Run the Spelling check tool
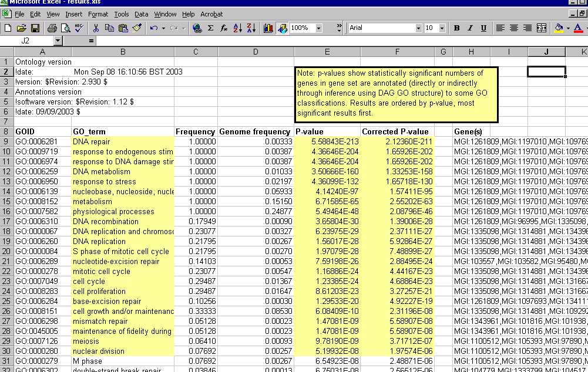The image size is (588, 372). pos(80,28)
